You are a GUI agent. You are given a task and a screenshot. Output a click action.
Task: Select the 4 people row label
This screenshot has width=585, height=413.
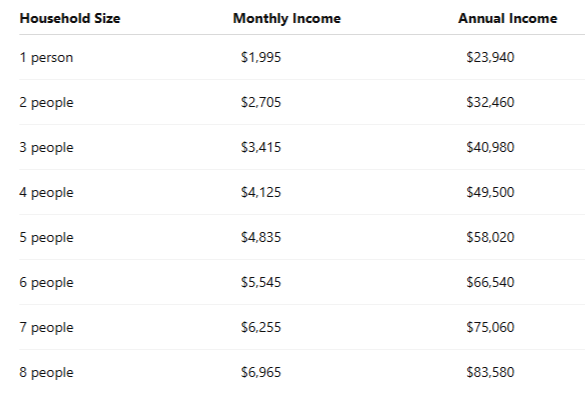click(x=46, y=193)
